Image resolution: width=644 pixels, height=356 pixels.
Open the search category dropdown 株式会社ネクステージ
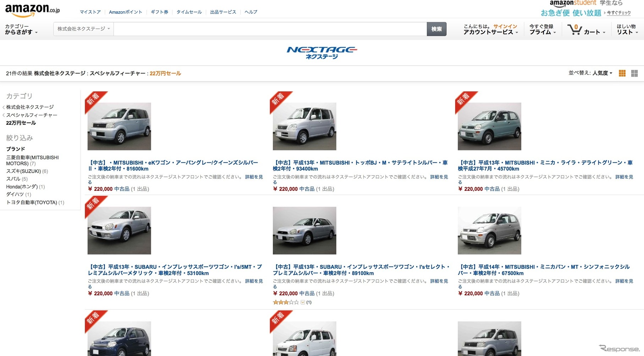(x=83, y=29)
